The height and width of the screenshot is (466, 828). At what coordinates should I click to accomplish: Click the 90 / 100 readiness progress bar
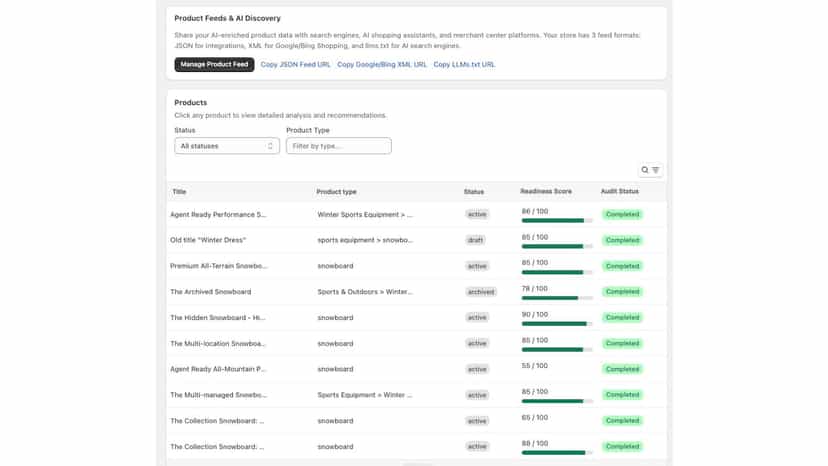pyautogui.click(x=557, y=324)
